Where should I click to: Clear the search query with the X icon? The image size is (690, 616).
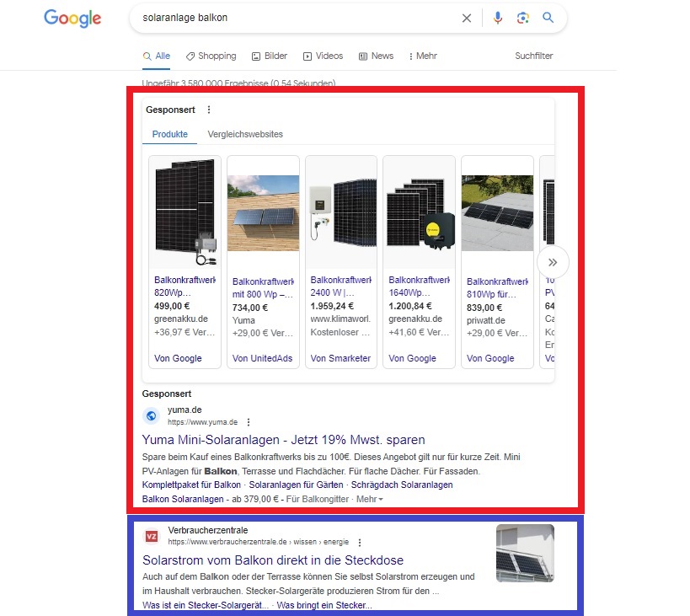point(467,18)
